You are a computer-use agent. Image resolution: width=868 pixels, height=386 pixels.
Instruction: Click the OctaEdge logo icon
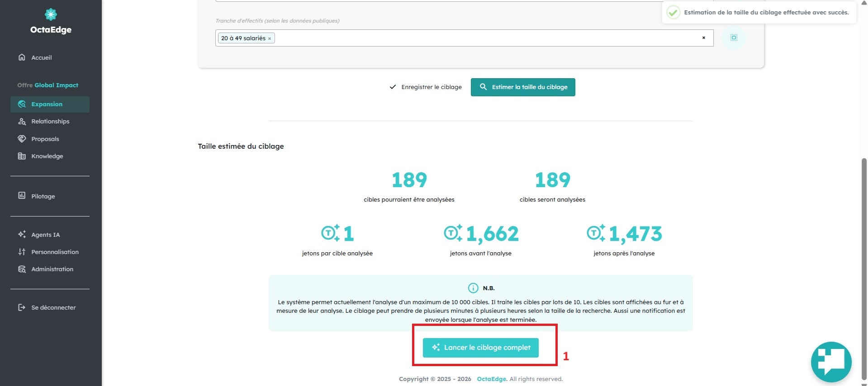click(x=51, y=14)
